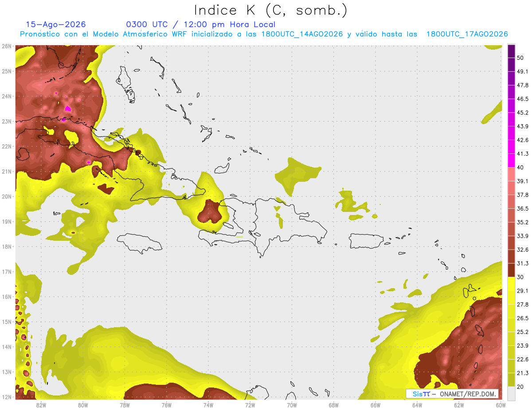Pick the dark purple swatch between 49.1 and 50
The image size is (532, 411).
pyautogui.click(x=511, y=65)
